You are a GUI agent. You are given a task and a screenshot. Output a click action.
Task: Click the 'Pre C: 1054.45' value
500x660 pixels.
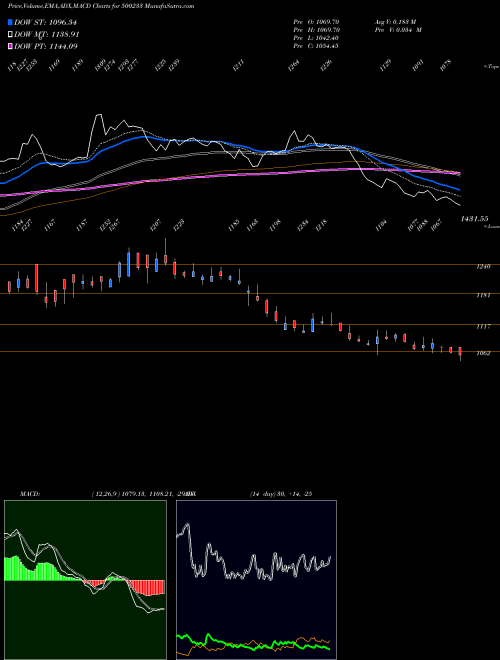click(x=316, y=45)
